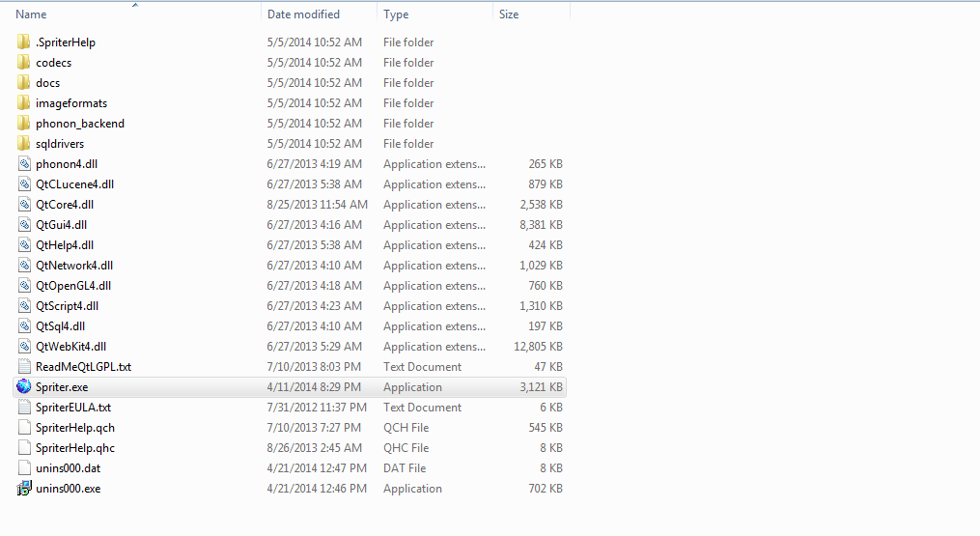Click the phonon_backend folder icon

[x=24, y=124]
